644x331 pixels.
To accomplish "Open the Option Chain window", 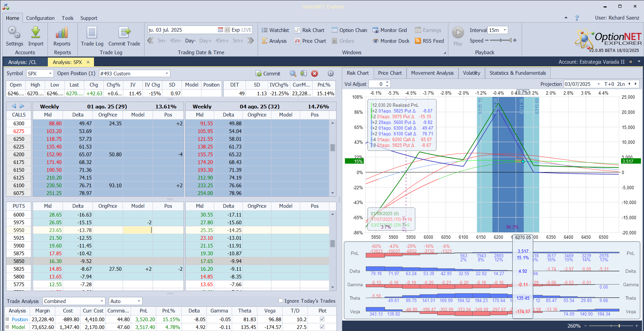I will (349, 30).
